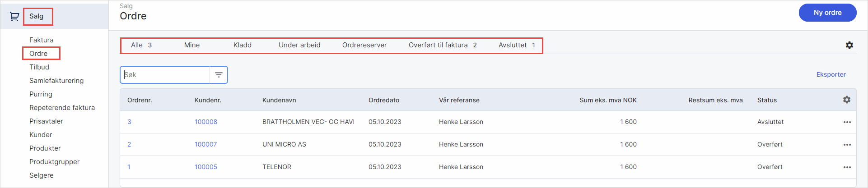Viewport: 868px width, 188px height.
Task: Select the Overført til faktura tab
Action: tap(442, 45)
